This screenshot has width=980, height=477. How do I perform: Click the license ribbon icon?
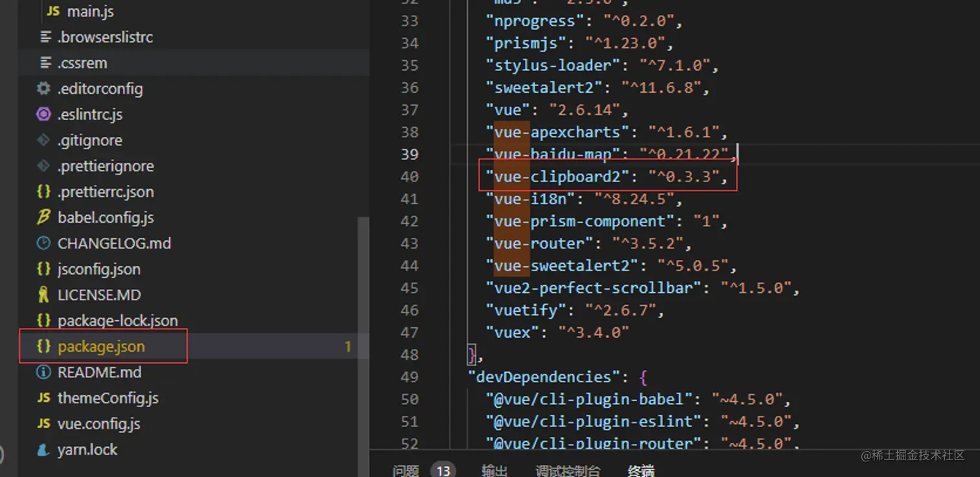43,296
